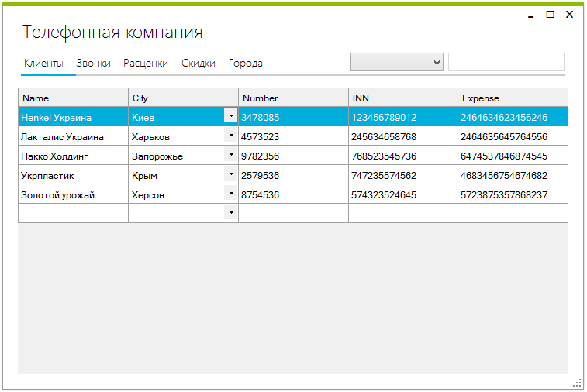
Task: Expand city dropdown in Пакко Холдинг row
Action: (231, 154)
